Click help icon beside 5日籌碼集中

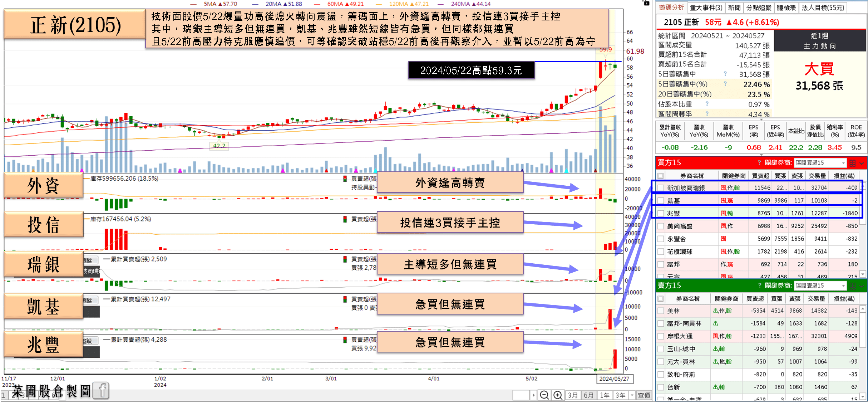725,74
